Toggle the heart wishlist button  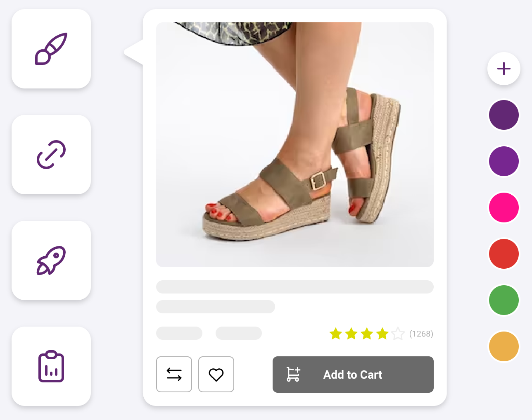216,374
